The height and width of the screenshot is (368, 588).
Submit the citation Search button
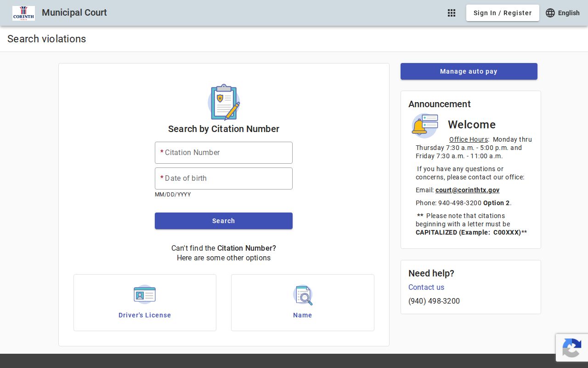[224, 221]
